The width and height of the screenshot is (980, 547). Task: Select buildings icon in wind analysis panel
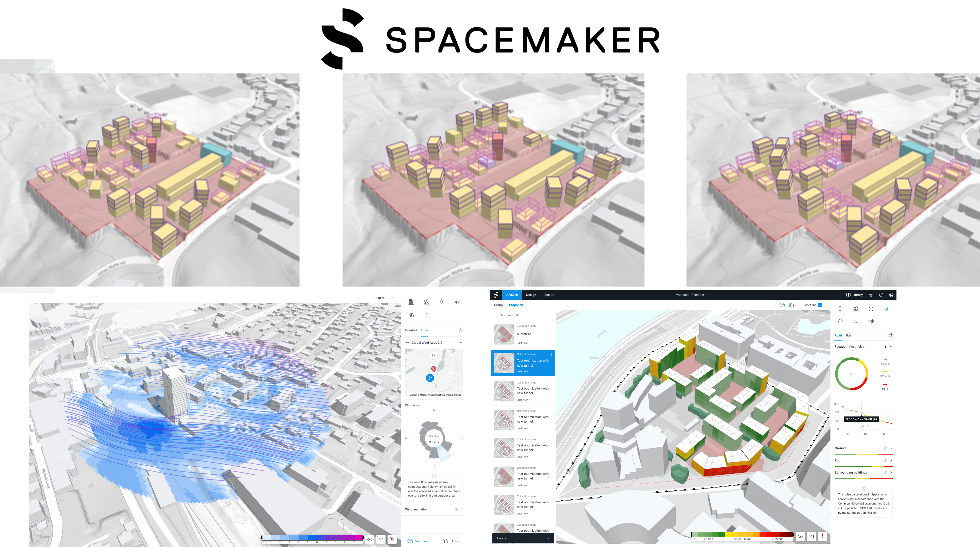tap(411, 302)
